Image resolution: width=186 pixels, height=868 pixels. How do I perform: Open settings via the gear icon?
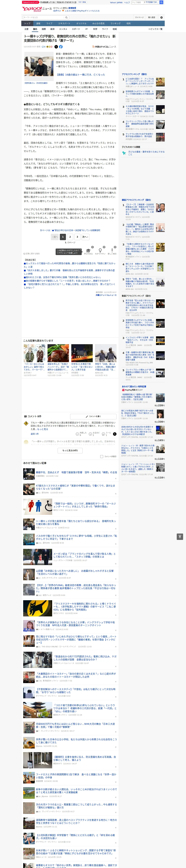161,18
